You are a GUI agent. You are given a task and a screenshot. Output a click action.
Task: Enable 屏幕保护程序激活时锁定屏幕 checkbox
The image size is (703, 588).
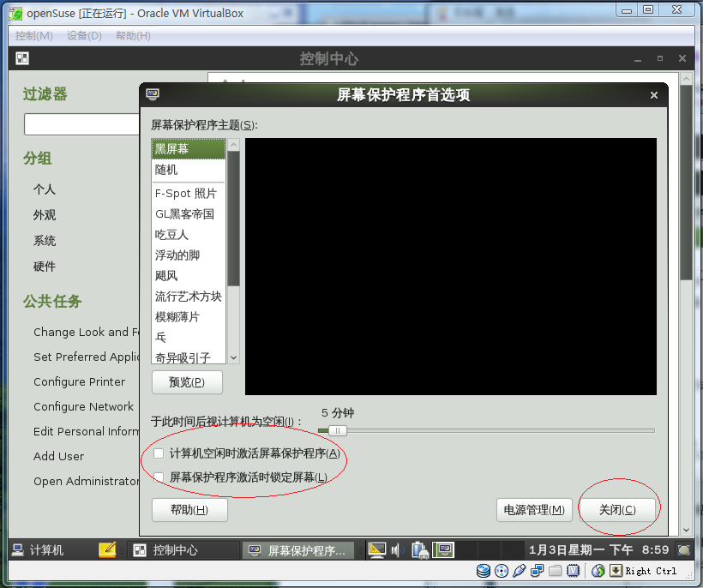159,477
